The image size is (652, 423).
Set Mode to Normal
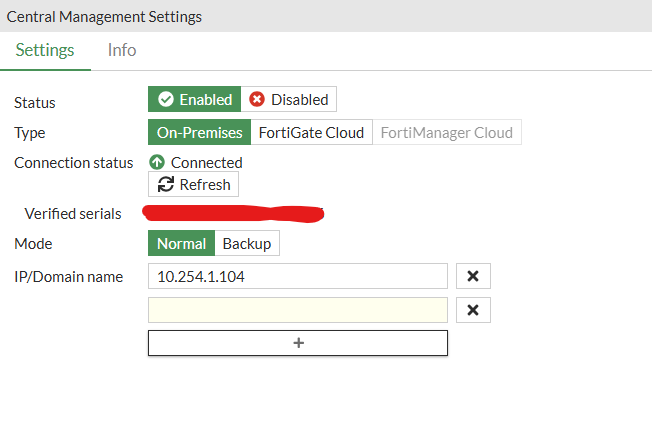[181, 243]
